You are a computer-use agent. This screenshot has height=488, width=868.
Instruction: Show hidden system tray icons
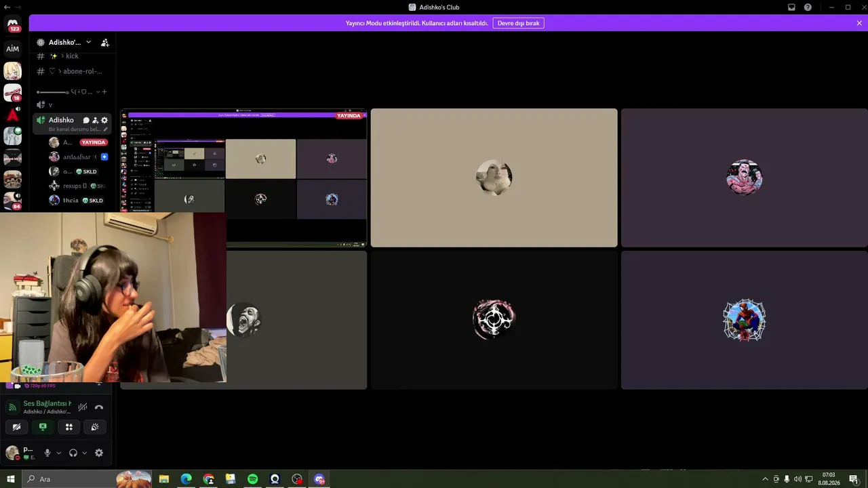[x=766, y=479]
